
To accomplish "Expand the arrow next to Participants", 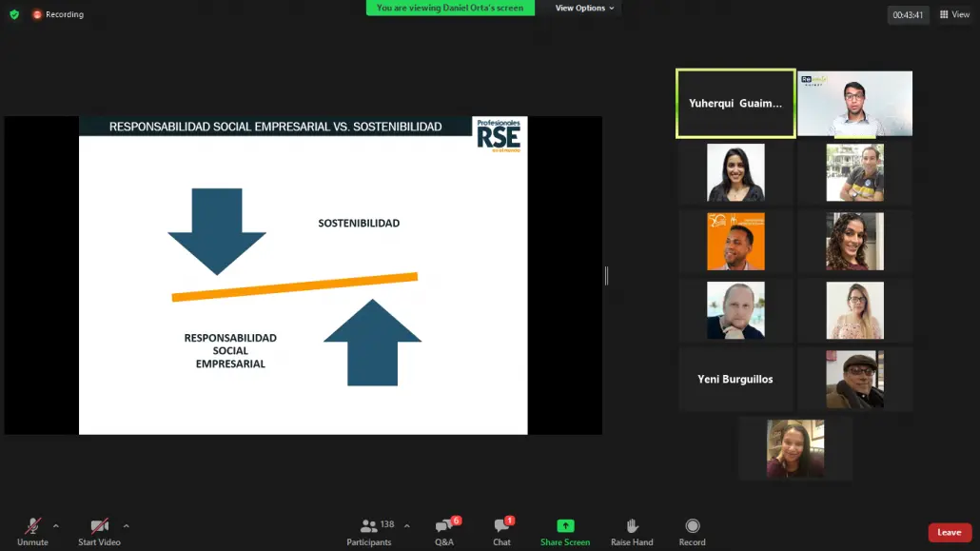I will (407, 526).
